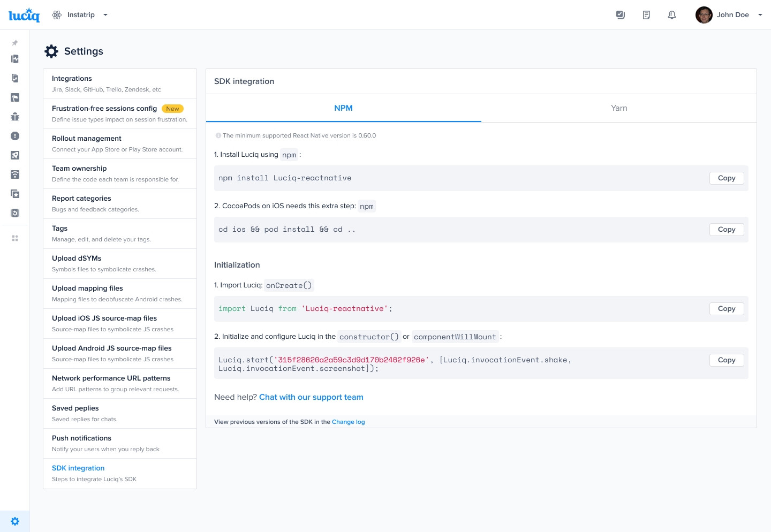Click the Chat with our support team link

(311, 397)
